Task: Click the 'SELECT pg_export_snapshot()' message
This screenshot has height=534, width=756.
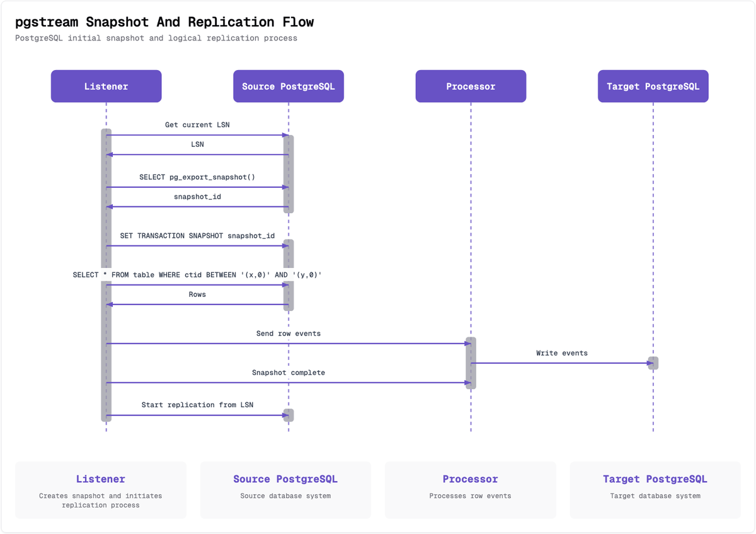Action: [x=197, y=187]
